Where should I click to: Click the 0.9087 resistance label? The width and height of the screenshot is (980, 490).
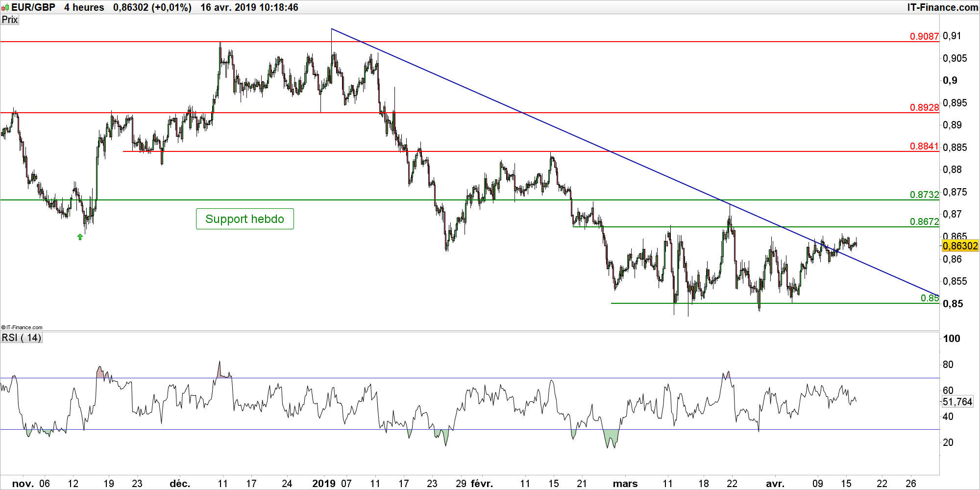924,36
